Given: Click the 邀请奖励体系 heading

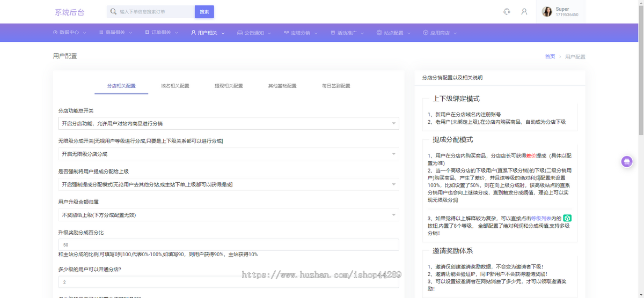Looking at the screenshot, I should pos(453,251).
